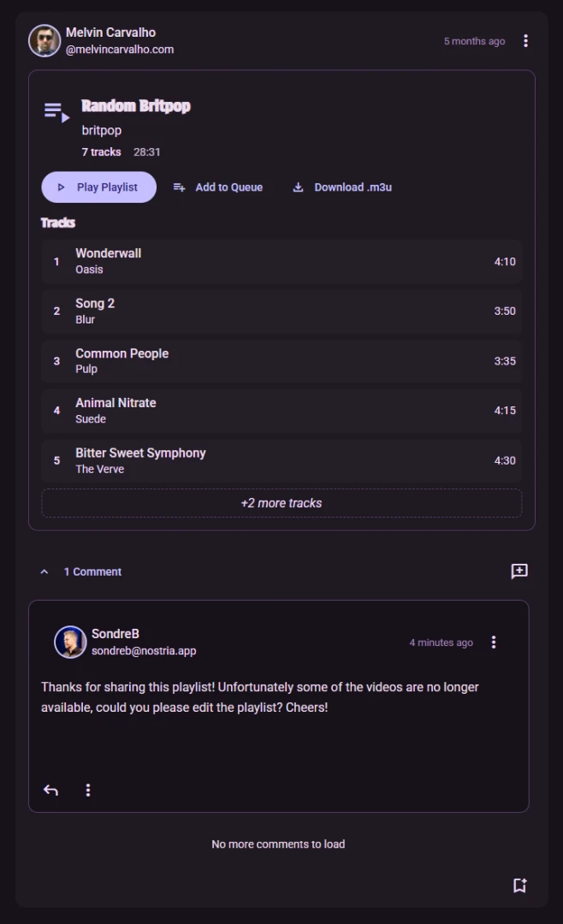Open the three-dot menu on SondreB's comment header
The width and height of the screenshot is (563, 924).
(494, 643)
